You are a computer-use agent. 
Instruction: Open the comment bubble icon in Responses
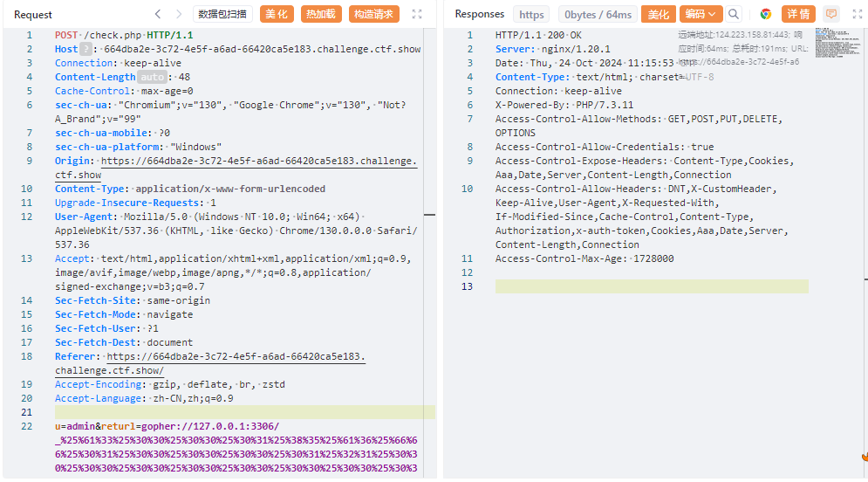pyautogui.click(x=830, y=14)
